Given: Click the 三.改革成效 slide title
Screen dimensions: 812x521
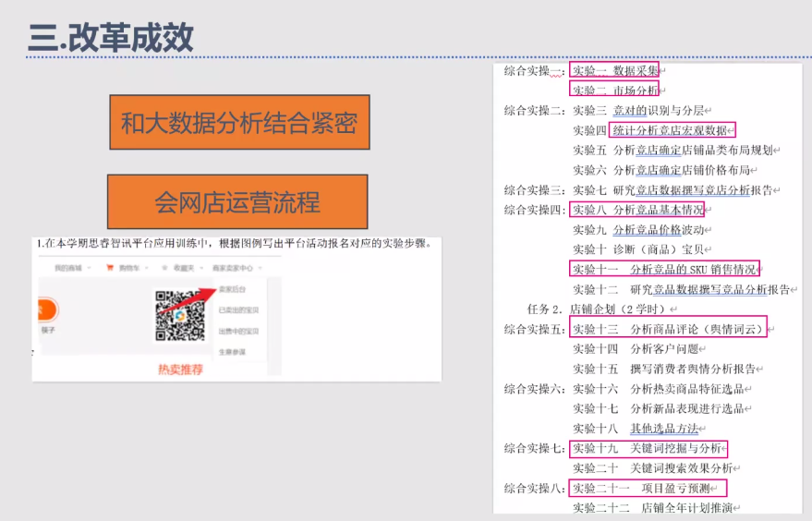Looking at the screenshot, I should 111,37.
